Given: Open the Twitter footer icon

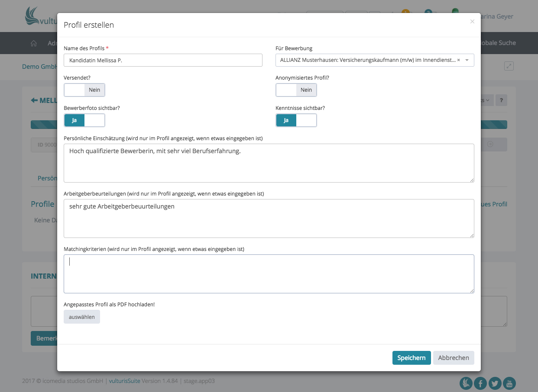Looking at the screenshot, I should (495, 383).
